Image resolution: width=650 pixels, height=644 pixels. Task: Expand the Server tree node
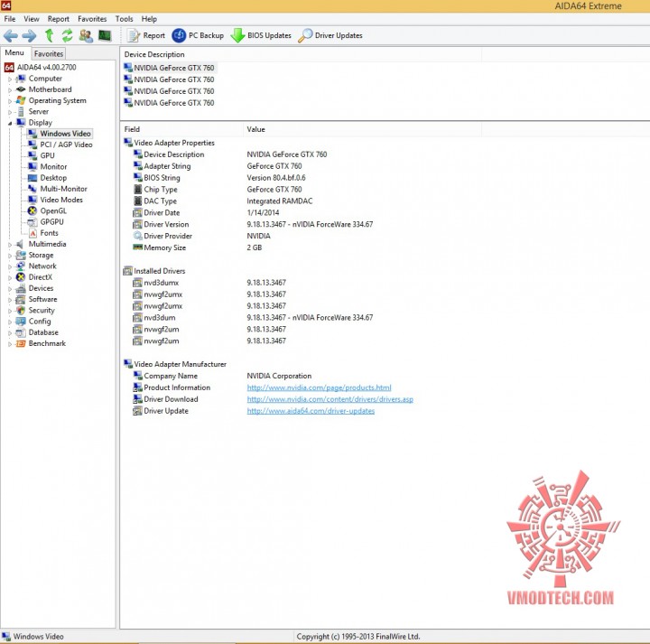[x=10, y=112]
